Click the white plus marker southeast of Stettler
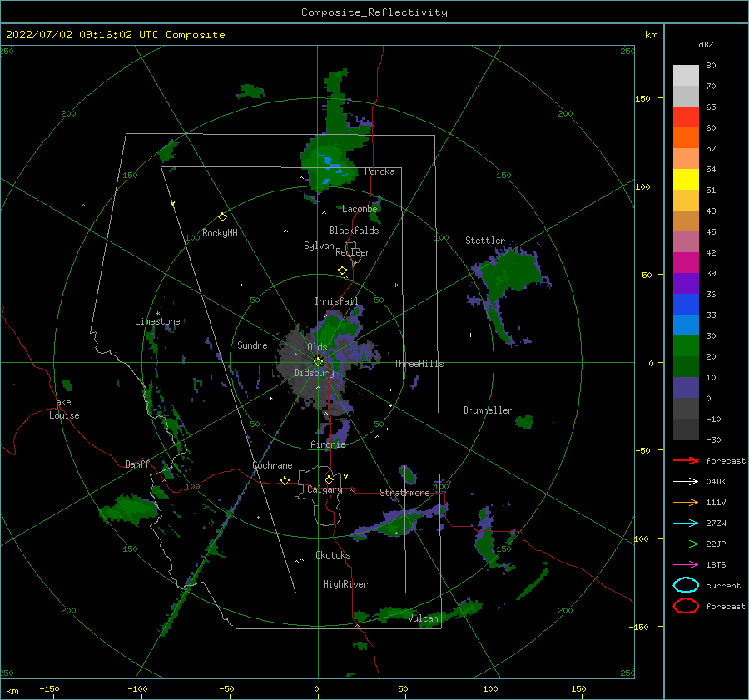 470,335
